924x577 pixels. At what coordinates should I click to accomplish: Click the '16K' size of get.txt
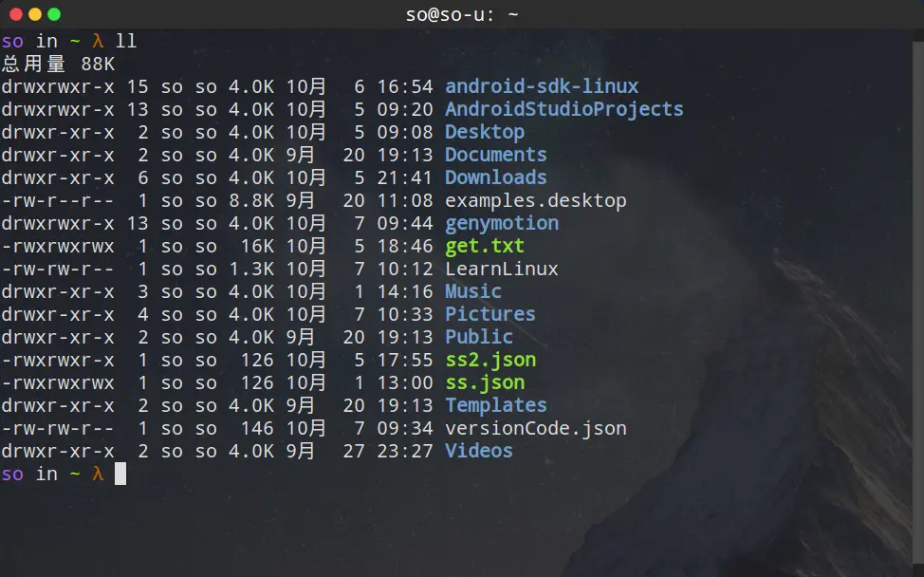(x=257, y=247)
